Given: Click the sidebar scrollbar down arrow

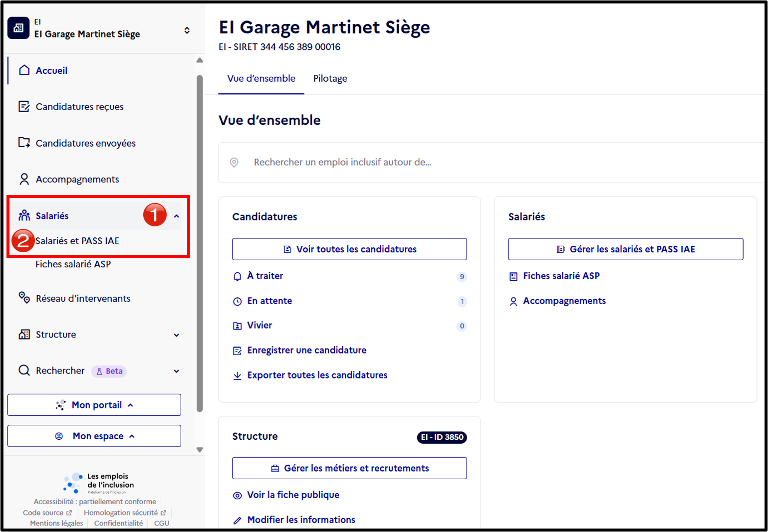Looking at the screenshot, I should click(200, 449).
